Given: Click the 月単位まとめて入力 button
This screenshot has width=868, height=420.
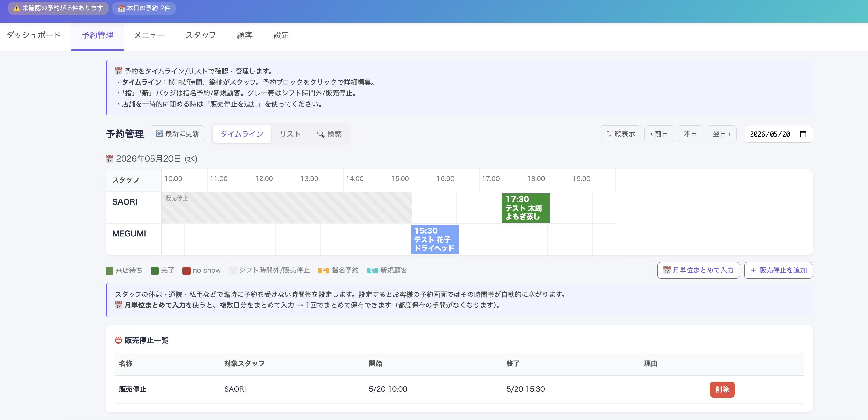Looking at the screenshot, I should click(x=698, y=270).
